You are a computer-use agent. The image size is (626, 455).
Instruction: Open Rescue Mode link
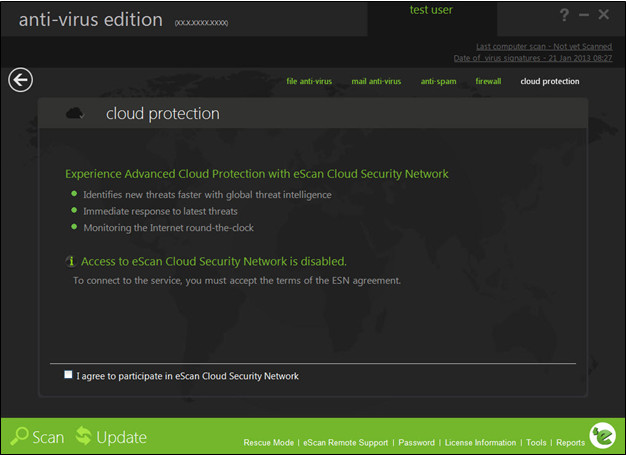(x=269, y=443)
